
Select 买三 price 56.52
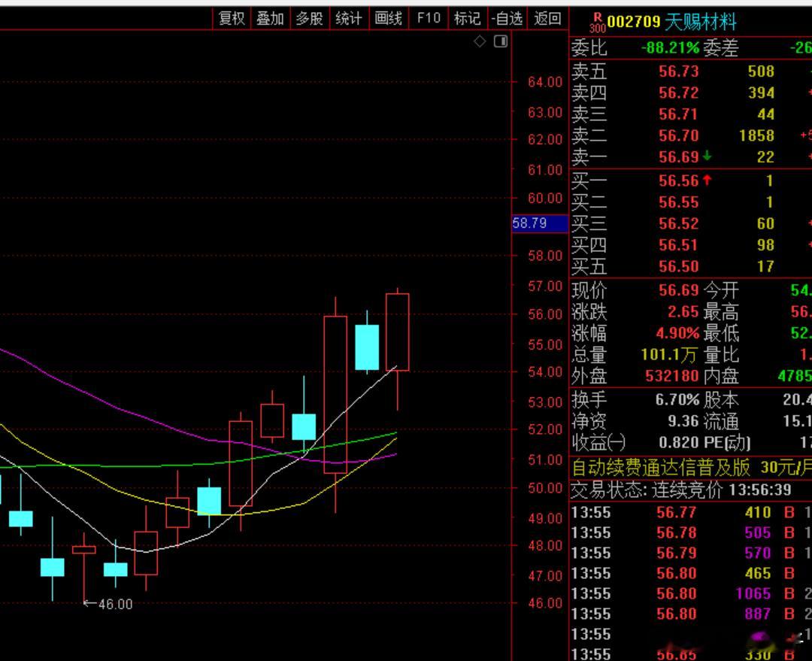point(678,224)
